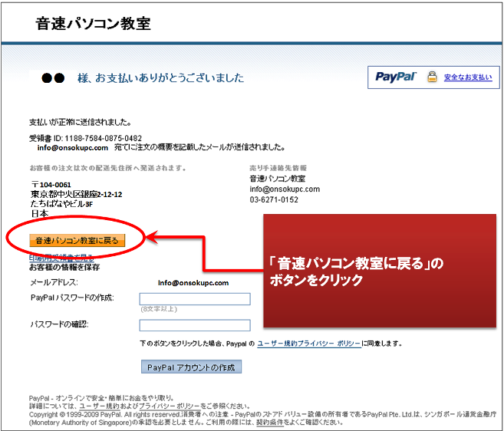Focus the パスワードの確認 input field
This screenshot has height=431, width=504.
(195, 325)
